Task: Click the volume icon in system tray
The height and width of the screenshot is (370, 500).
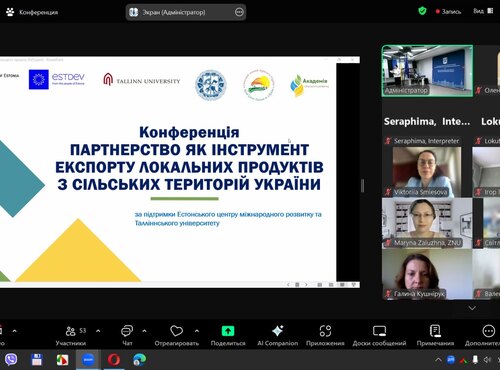Action: pyautogui.click(x=487, y=360)
